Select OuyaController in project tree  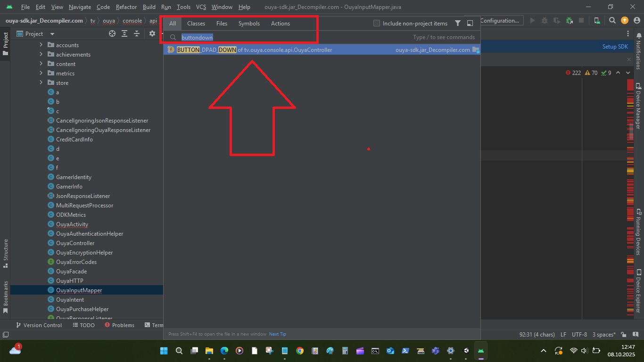pos(75,243)
